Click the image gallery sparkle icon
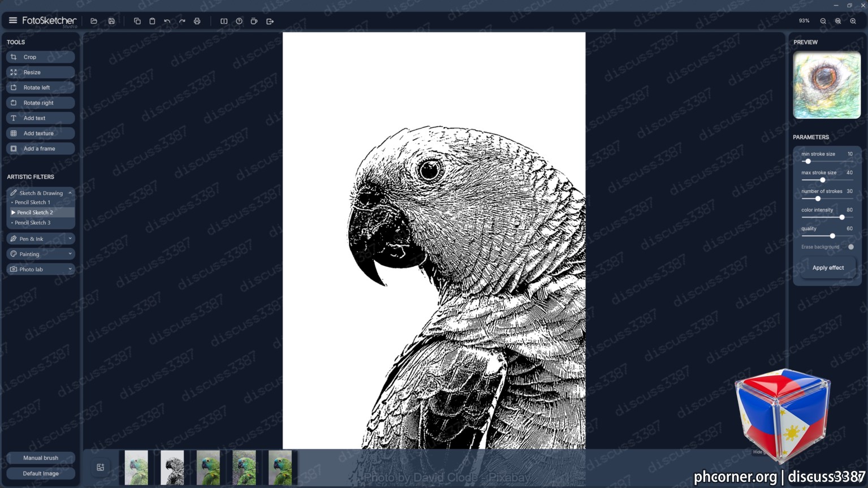Viewport: 868px width, 488px height. point(101,467)
